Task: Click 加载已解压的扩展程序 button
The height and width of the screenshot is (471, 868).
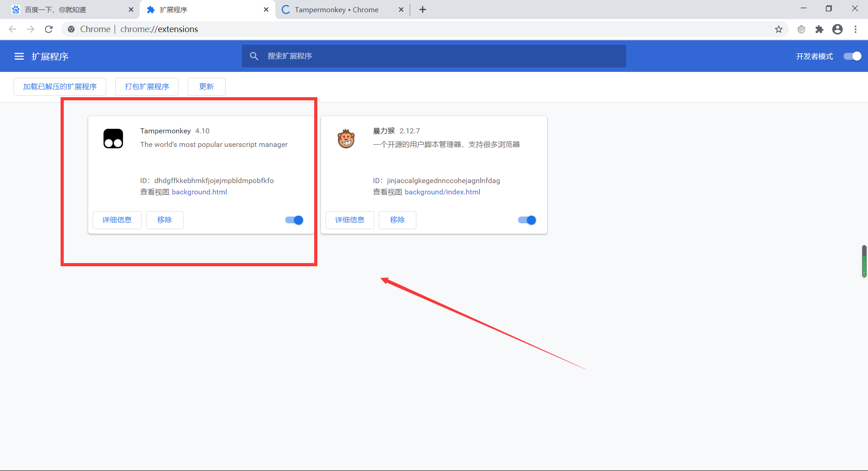Action: tap(60, 87)
